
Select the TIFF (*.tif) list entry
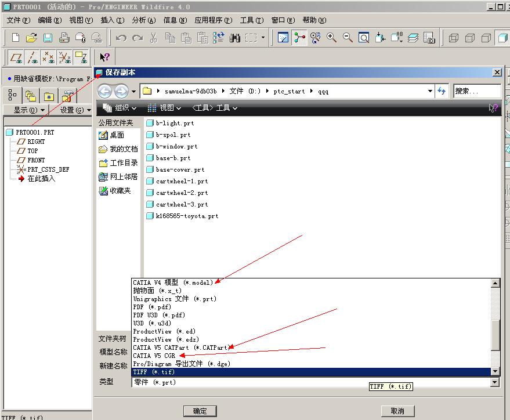coord(311,372)
